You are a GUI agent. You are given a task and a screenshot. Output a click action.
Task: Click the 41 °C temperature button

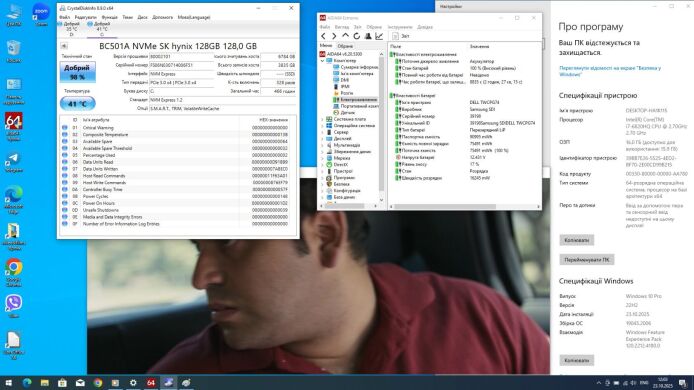click(x=77, y=104)
